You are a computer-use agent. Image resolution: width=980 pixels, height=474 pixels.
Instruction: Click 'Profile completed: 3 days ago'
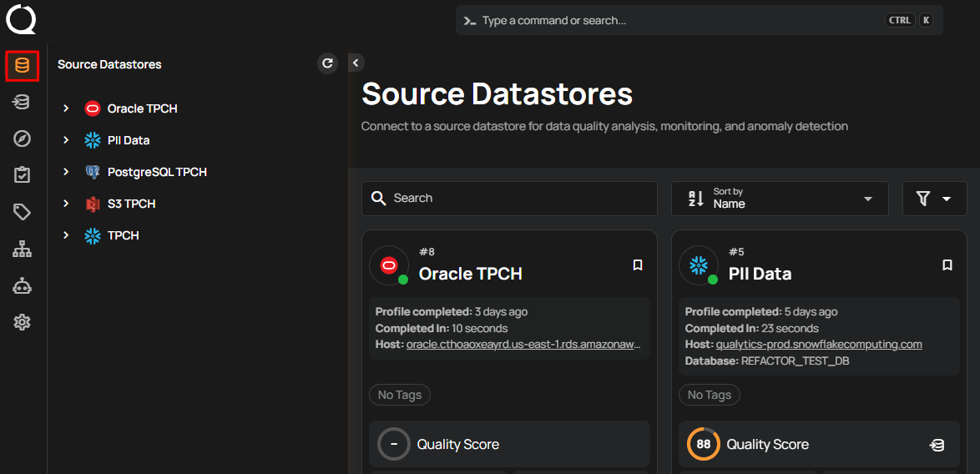452,311
